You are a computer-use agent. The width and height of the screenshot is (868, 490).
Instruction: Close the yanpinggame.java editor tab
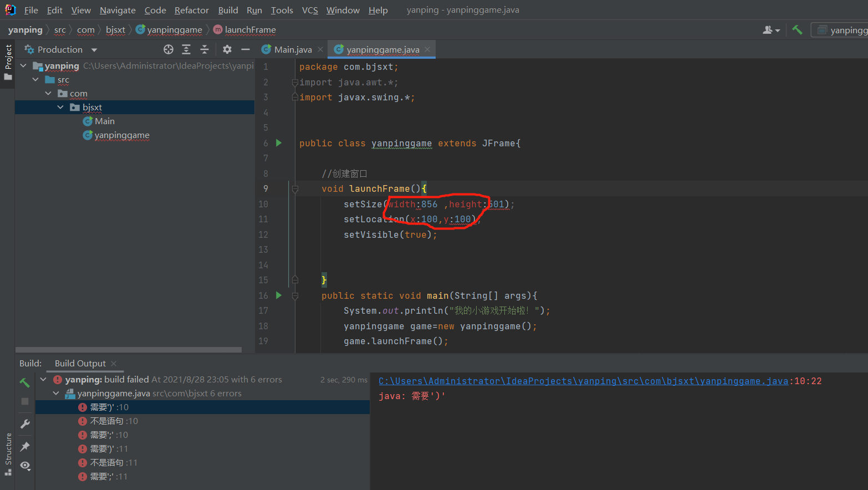tap(427, 49)
